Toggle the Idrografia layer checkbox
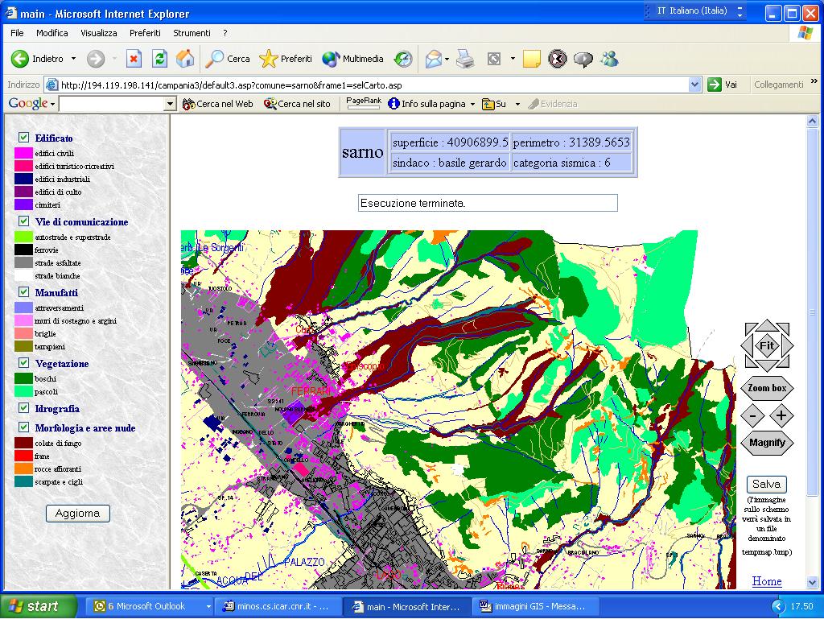 (x=24, y=408)
